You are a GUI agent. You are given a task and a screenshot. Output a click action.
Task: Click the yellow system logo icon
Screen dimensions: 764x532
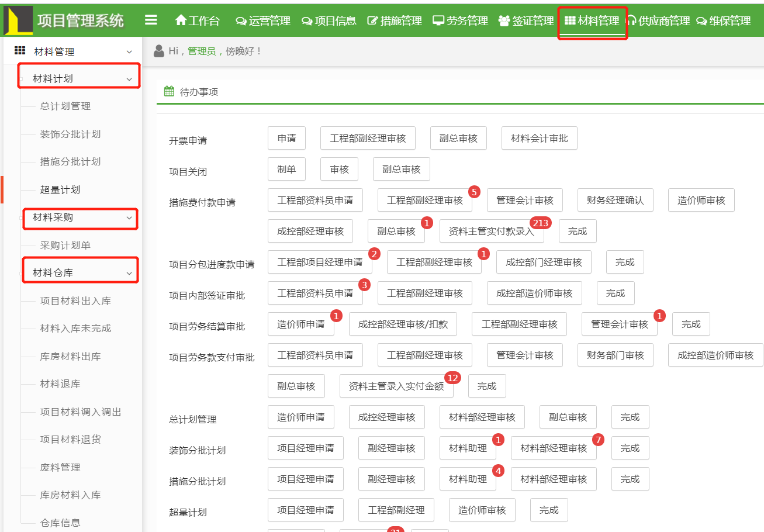(19, 21)
